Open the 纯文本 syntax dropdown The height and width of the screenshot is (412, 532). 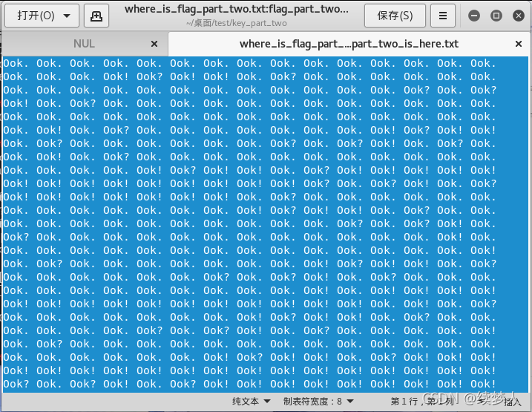pos(251,402)
